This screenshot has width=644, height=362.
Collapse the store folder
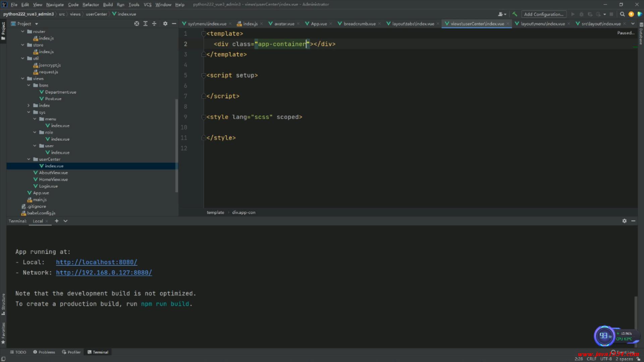pyautogui.click(x=23, y=45)
